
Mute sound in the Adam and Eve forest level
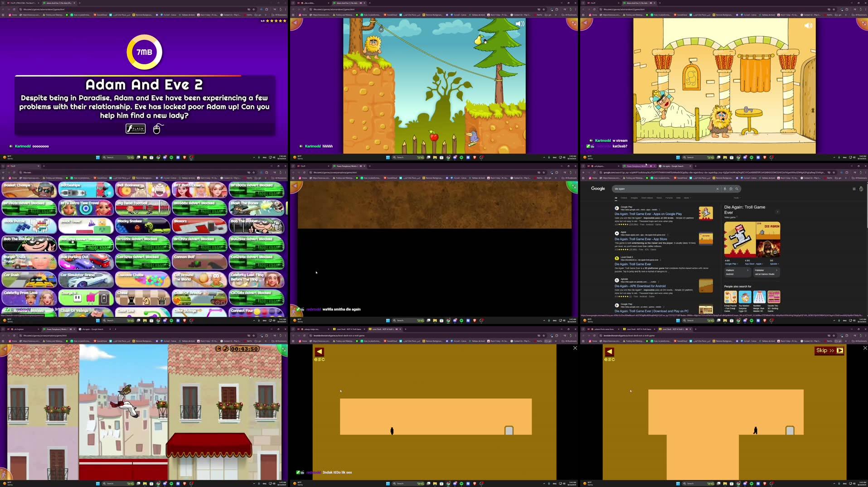click(519, 24)
